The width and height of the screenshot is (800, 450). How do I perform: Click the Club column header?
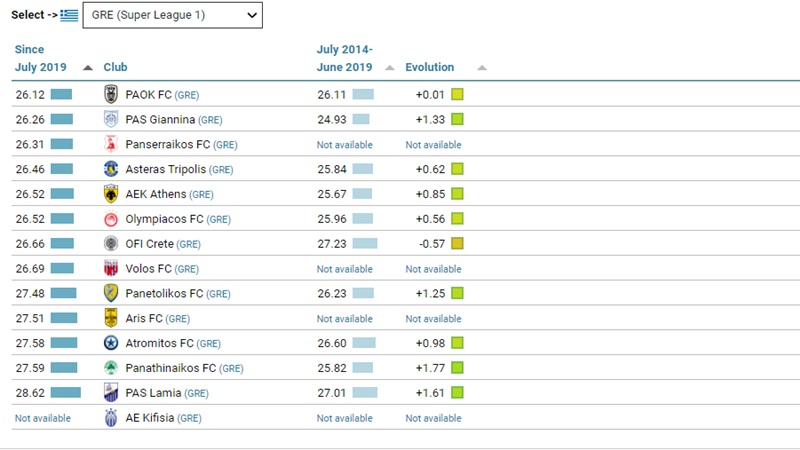(115, 67)
